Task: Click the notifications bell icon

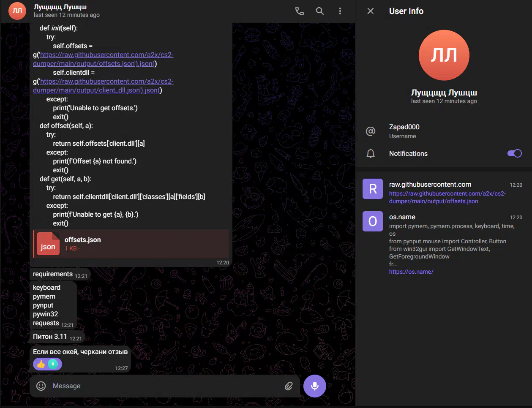Action: point(371,153)
